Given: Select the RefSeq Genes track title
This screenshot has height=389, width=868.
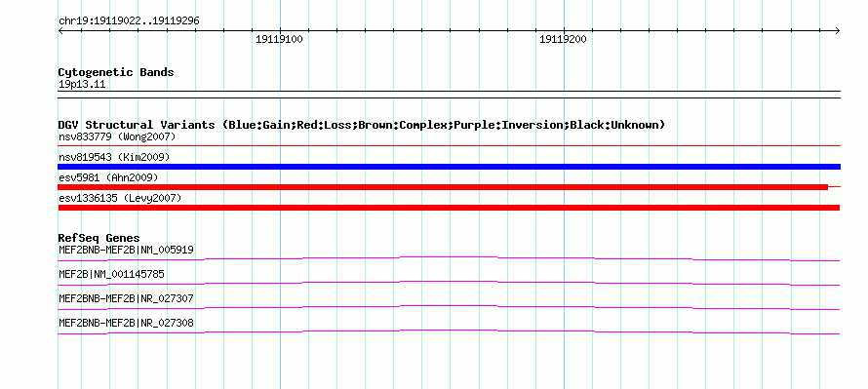Looking at the screenshot, I should [99, 238].
